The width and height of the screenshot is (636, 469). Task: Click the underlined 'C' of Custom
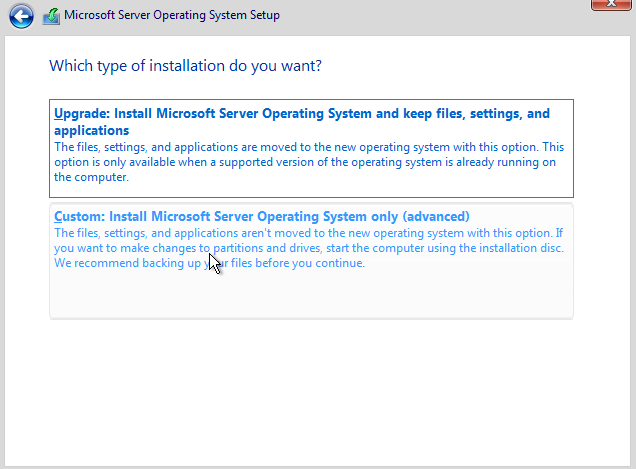tap(58, 216)
